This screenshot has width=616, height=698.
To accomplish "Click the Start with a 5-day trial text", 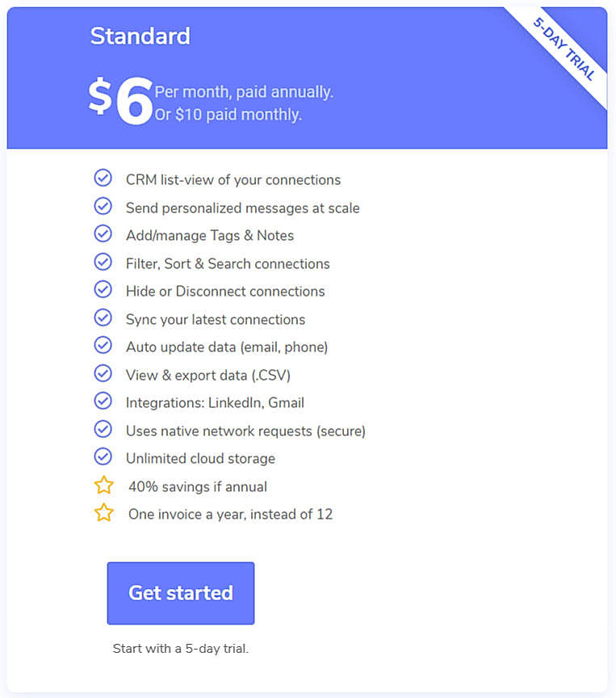I will 181,648.
